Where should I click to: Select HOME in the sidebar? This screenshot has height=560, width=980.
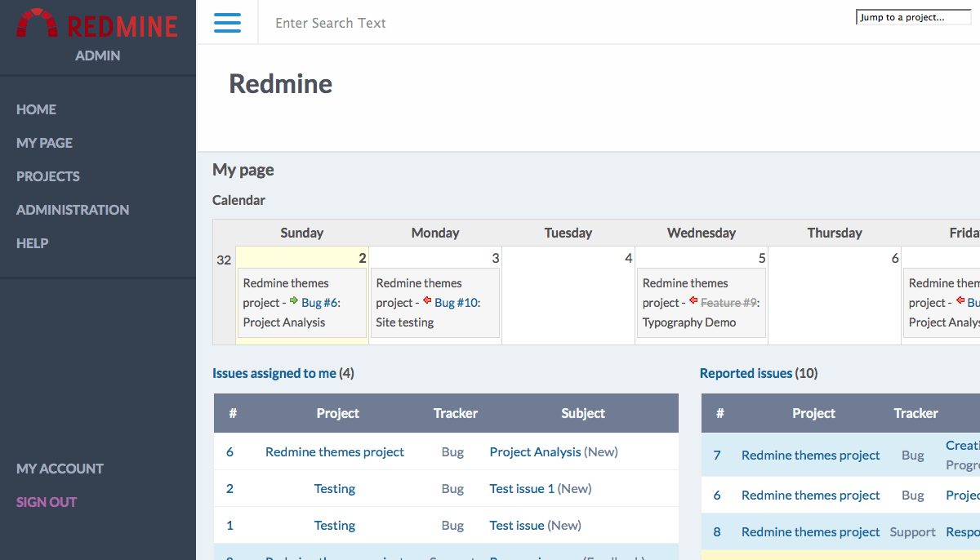(x=37, y=109)
